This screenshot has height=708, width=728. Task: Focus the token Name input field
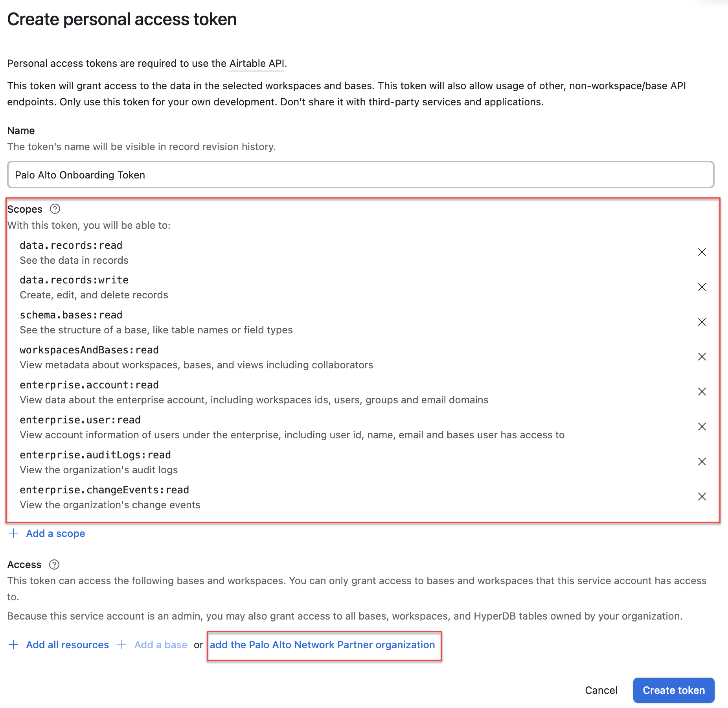click(x=360, y=175)
